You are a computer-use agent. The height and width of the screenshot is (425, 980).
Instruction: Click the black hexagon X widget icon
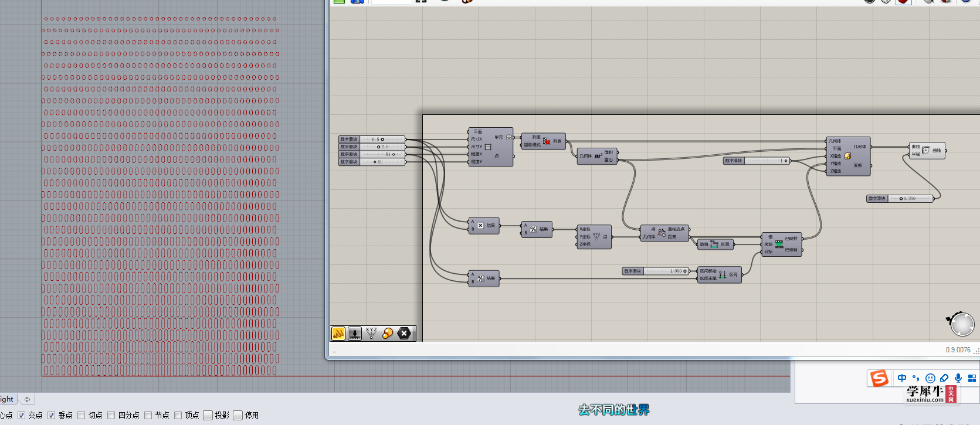click(404, 334)
